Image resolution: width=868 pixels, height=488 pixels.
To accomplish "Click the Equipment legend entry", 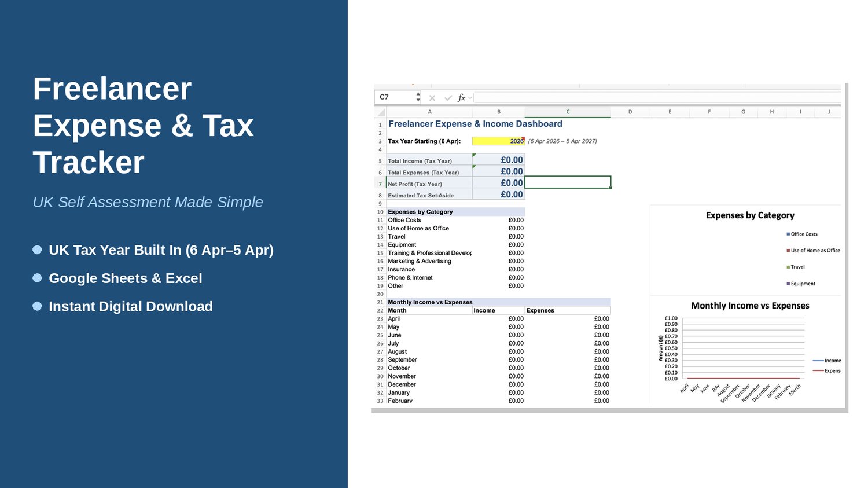I will 801,284.
